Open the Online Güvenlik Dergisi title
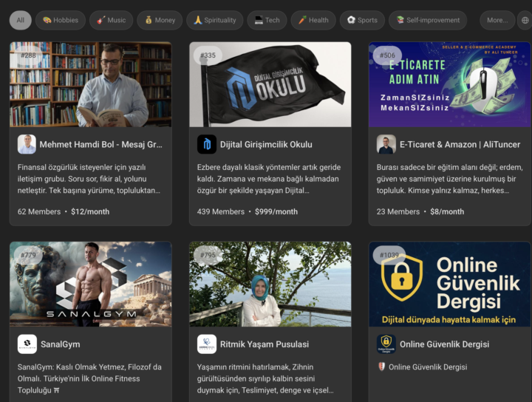This screenshot has height=402, width=532. [x=445, y=344]
